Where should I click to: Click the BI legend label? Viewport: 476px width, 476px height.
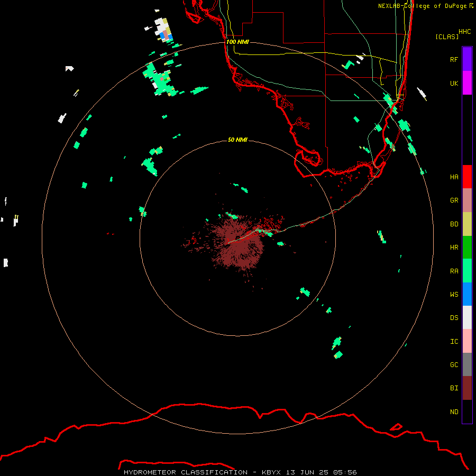(x=454, y=388)
